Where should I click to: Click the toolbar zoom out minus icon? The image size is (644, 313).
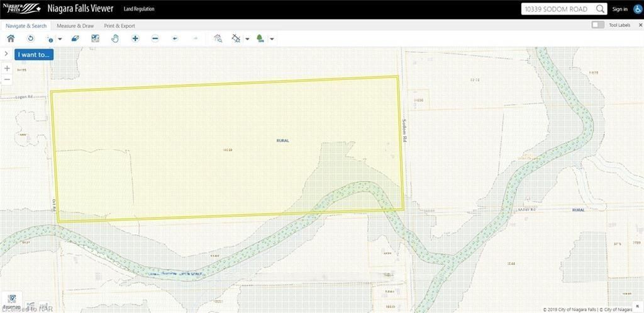coord(155,38)
